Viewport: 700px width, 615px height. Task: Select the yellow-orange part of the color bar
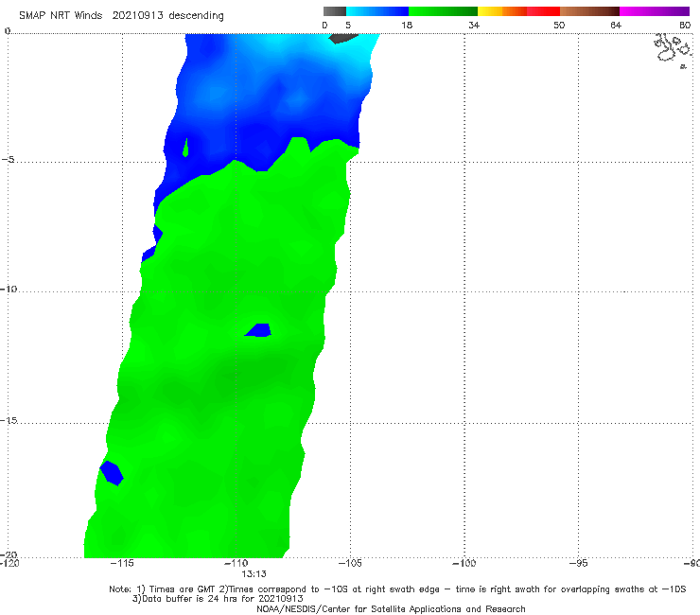point(501,11)
